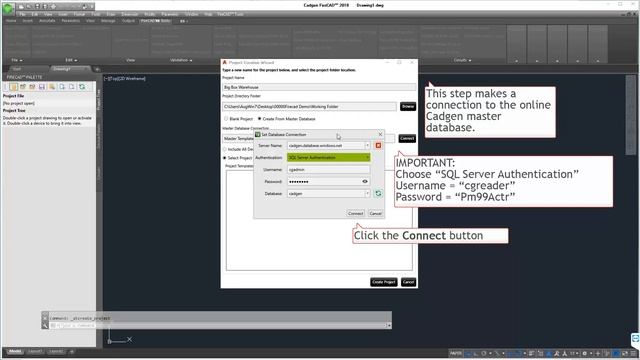The height and width of the screenshot is (360, 640).
Task: Click the green refresh icon in the FireCAD palette toolbar
Action: click(x=82, y=87)
